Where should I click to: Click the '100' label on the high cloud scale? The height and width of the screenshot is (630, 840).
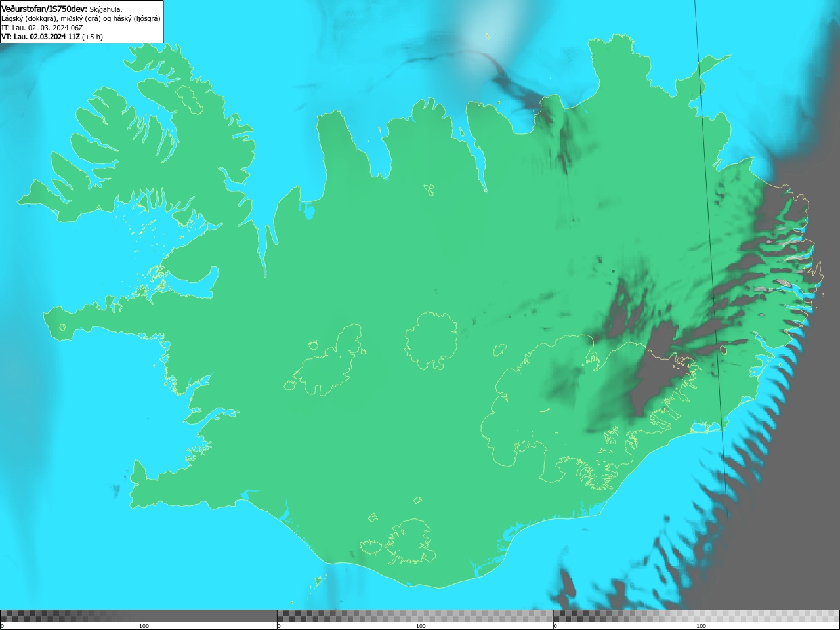[701, 626]
